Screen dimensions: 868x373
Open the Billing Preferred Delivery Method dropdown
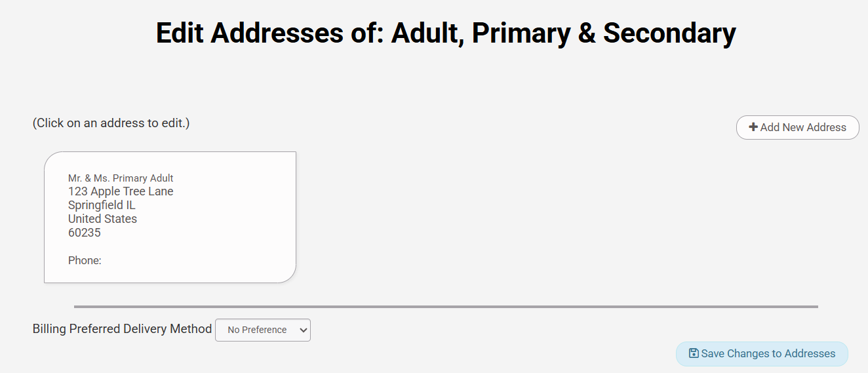(262, 330)
